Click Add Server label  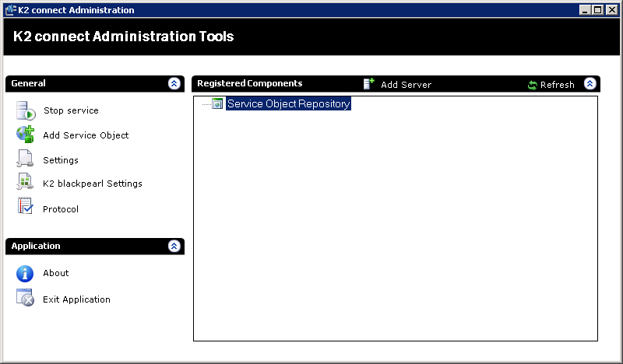[x=406, y=85]
